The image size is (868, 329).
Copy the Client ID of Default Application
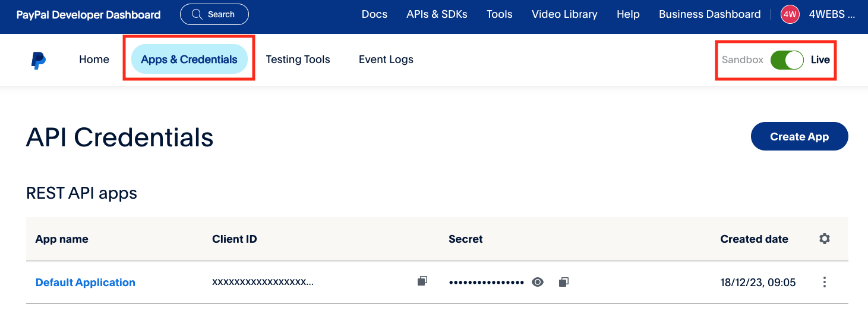point(422,281)
